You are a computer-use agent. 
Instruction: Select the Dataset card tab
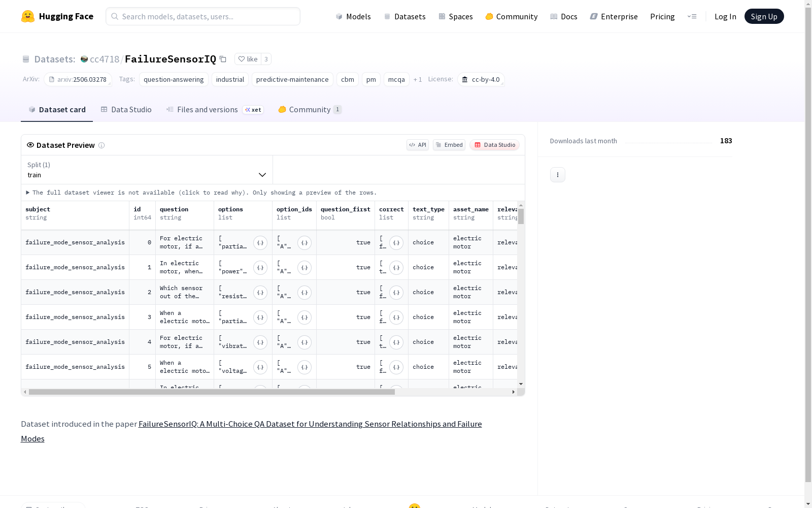pos(57,110)
